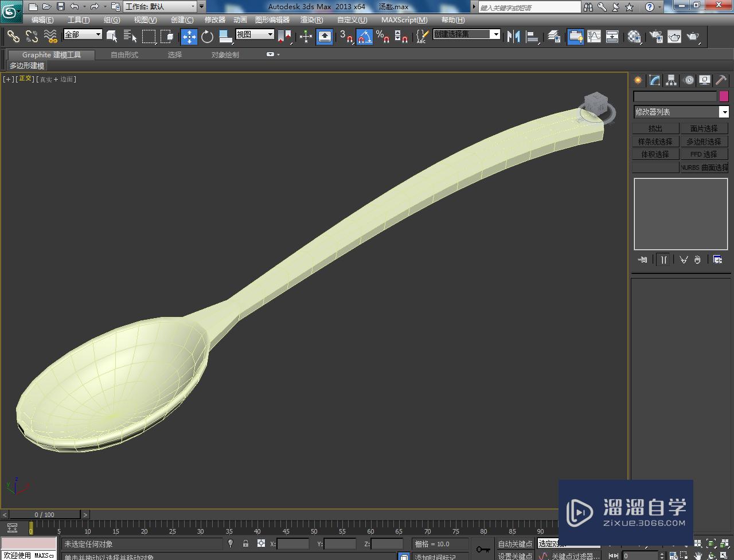This screenshot has height=560, width=734.
Task: Click the '多边形选择' modifier button
Action: [704, 142]
